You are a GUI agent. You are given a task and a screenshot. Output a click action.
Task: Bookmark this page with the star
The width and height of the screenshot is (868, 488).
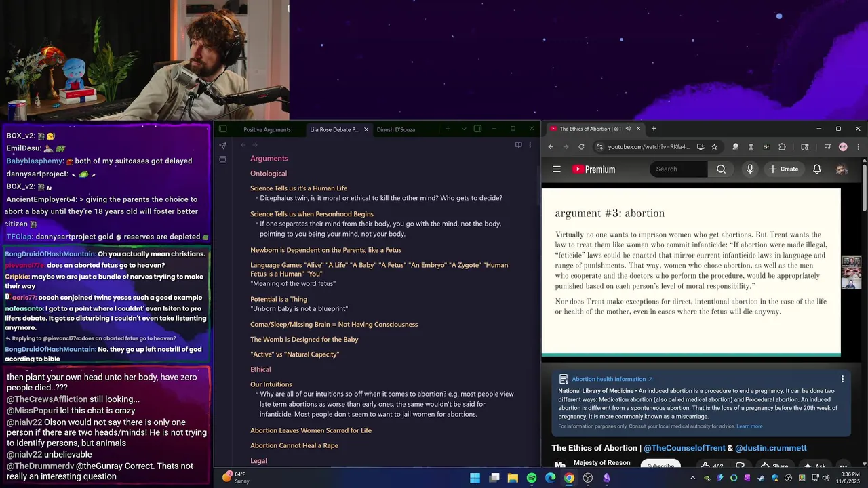click(714, 147)
